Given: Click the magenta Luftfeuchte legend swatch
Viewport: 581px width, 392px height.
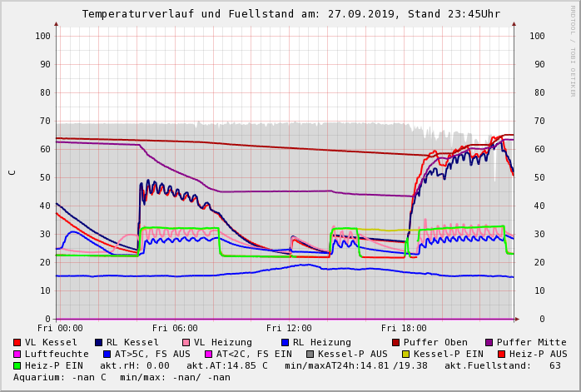Looking at the screenshot, I should [x=17, y=354].
